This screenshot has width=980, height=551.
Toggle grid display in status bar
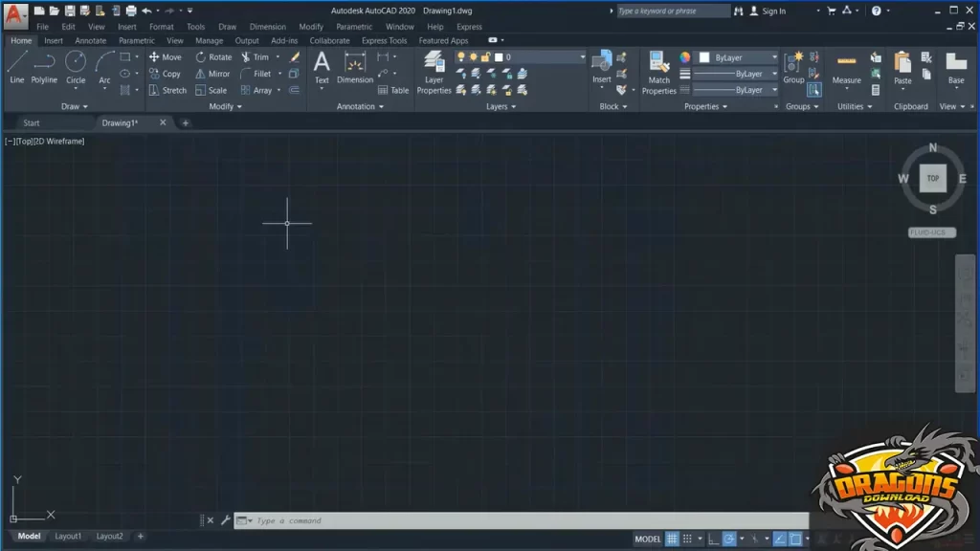pyautogui.click(x=673, y=539)
